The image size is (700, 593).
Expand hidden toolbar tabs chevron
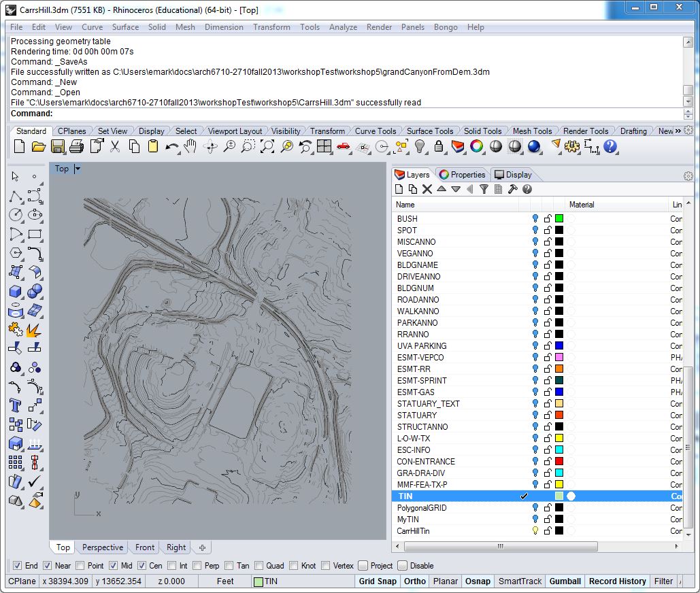point(678,131)
